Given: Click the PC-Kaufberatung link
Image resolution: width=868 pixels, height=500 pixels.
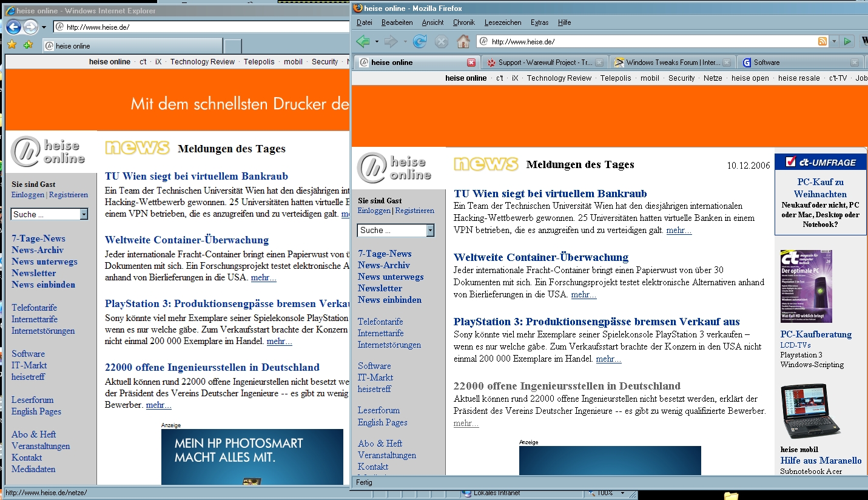Looking at the screenshot, I should click(816, 334).
